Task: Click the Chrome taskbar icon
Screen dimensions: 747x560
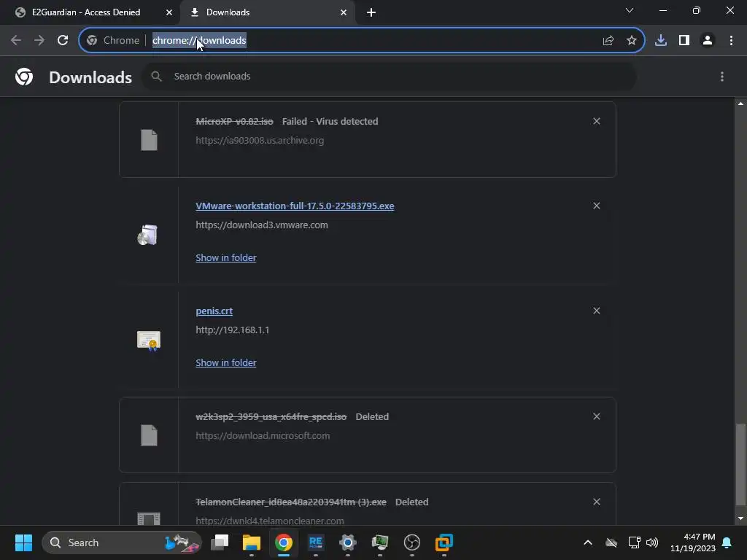Action: (284, 542)
